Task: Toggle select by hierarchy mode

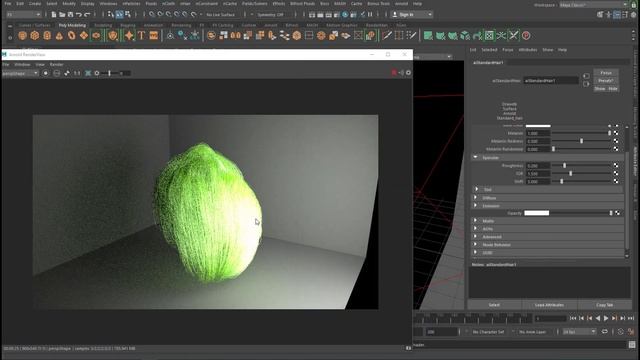Action: (111, 14)
